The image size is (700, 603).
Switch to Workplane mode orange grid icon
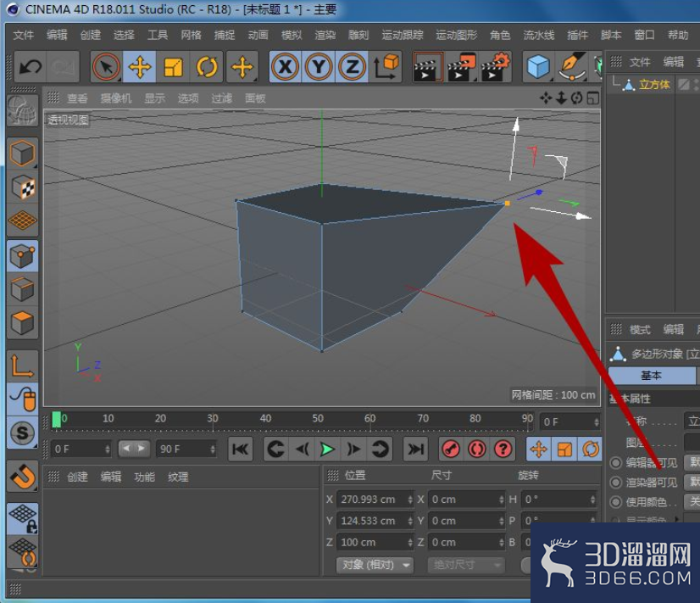22,221
